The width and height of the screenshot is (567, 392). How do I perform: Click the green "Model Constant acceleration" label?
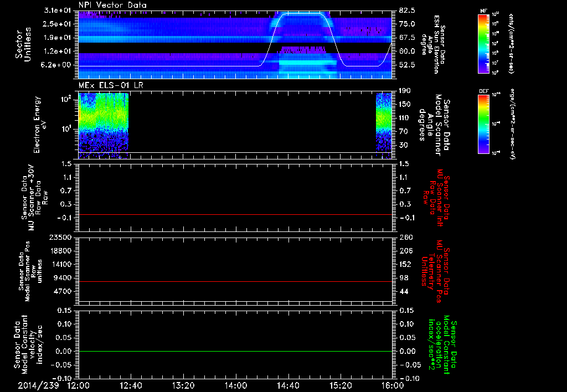coord(442,344)
